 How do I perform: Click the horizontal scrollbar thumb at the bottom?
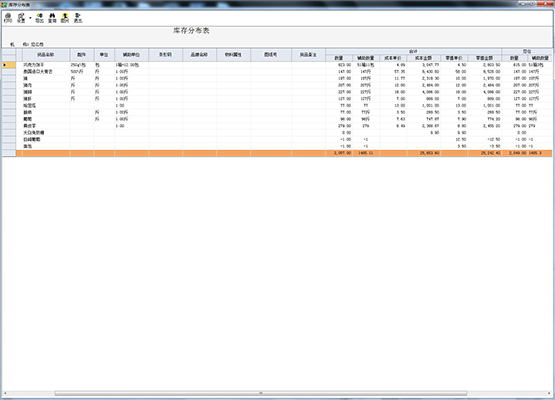[x=261, y=393]
